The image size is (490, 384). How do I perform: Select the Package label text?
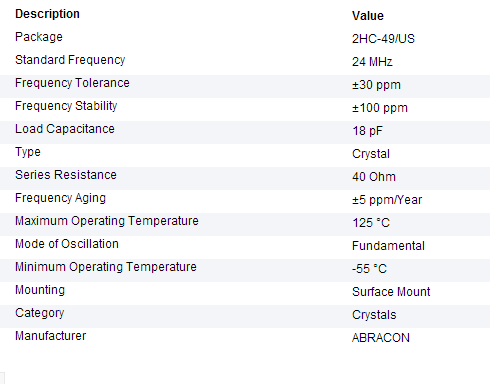pos(39,37)
